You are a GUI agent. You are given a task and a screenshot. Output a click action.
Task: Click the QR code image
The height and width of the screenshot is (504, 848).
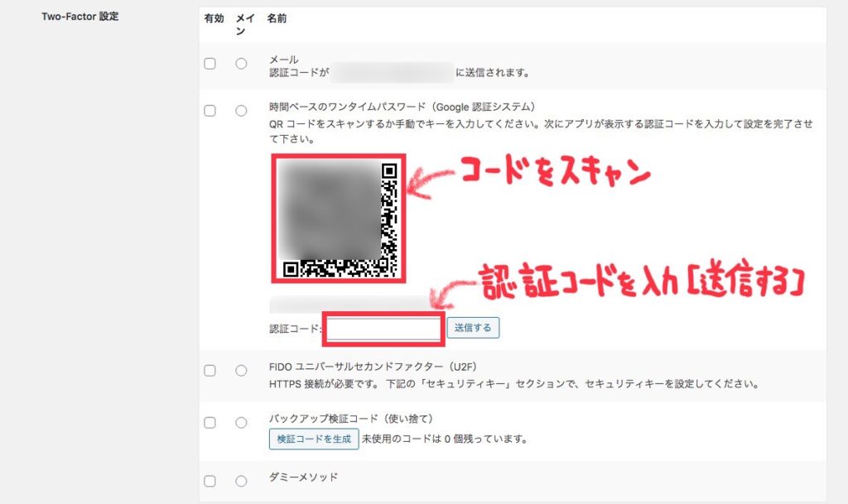click(339, 218)
